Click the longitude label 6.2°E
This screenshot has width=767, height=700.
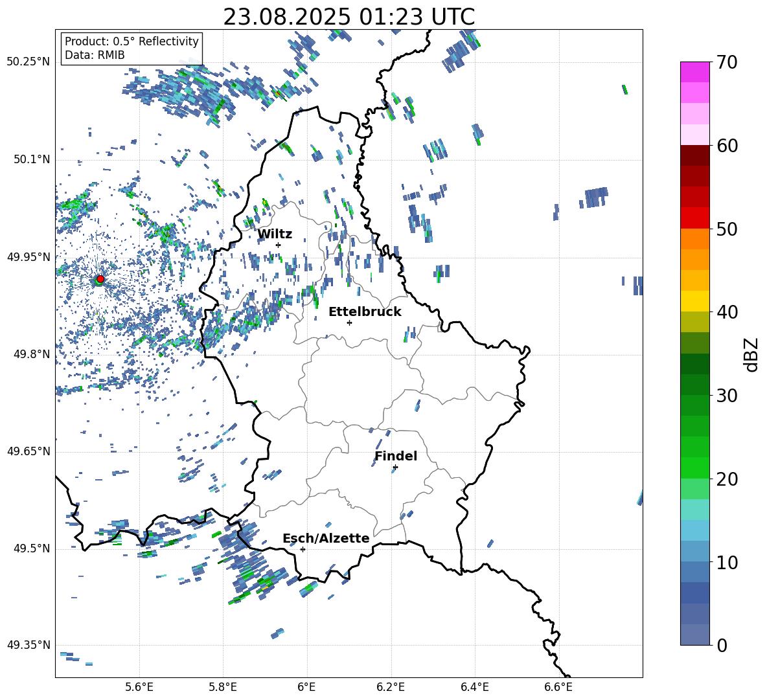[391, 687]
